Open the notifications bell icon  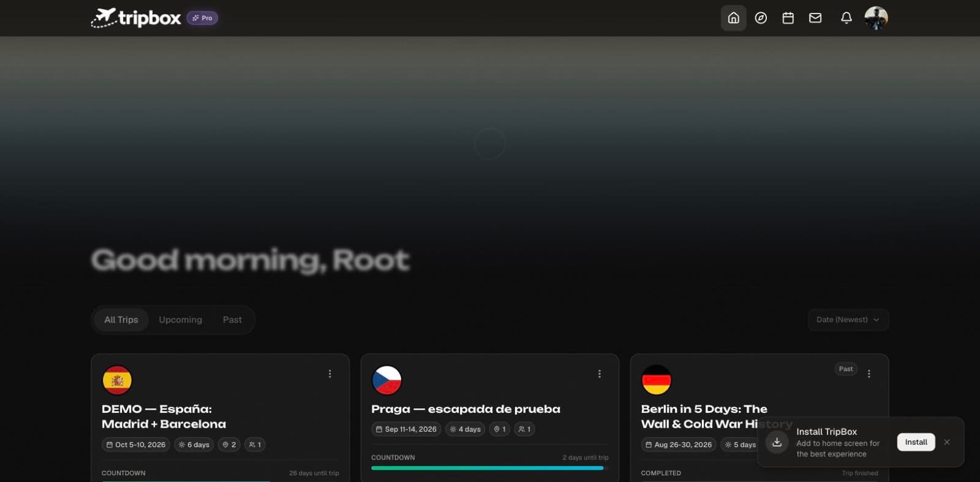(x=846, y=18)
